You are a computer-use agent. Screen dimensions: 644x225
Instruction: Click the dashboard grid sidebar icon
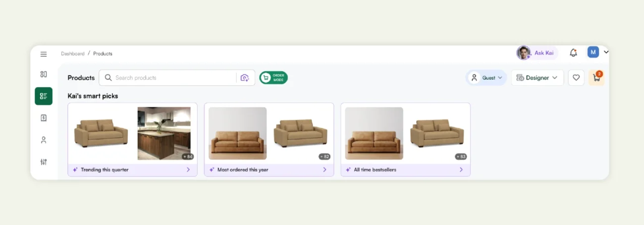44,74
